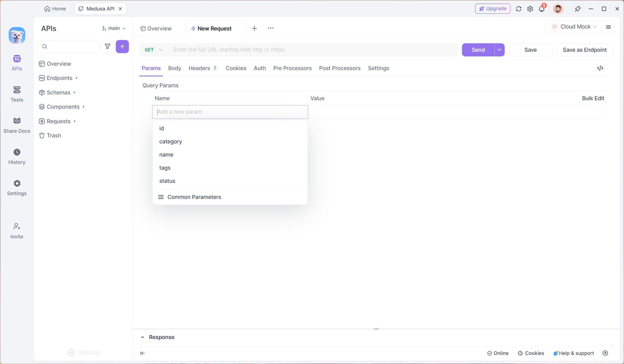The width and height of the screenshot is (624, 364).
Task: Click the notification bell icon
Action: click(543, 9)
